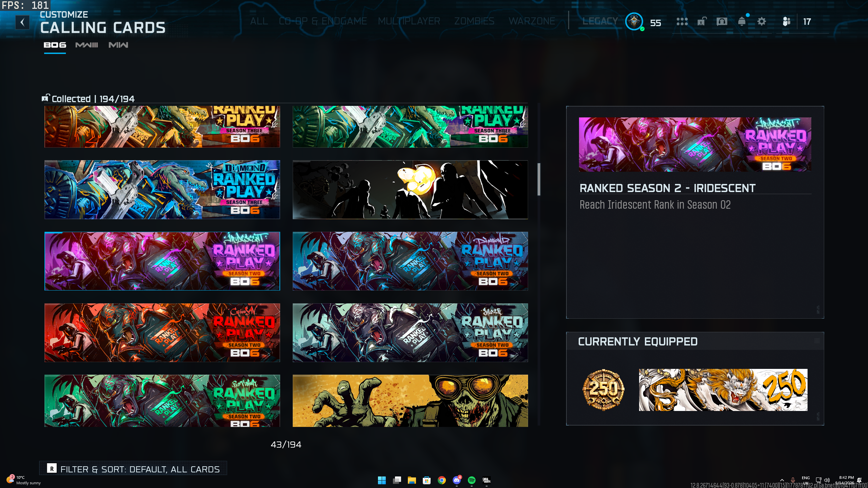
Task: Launch Microsoft Store from taskbar
Action: 427,480
